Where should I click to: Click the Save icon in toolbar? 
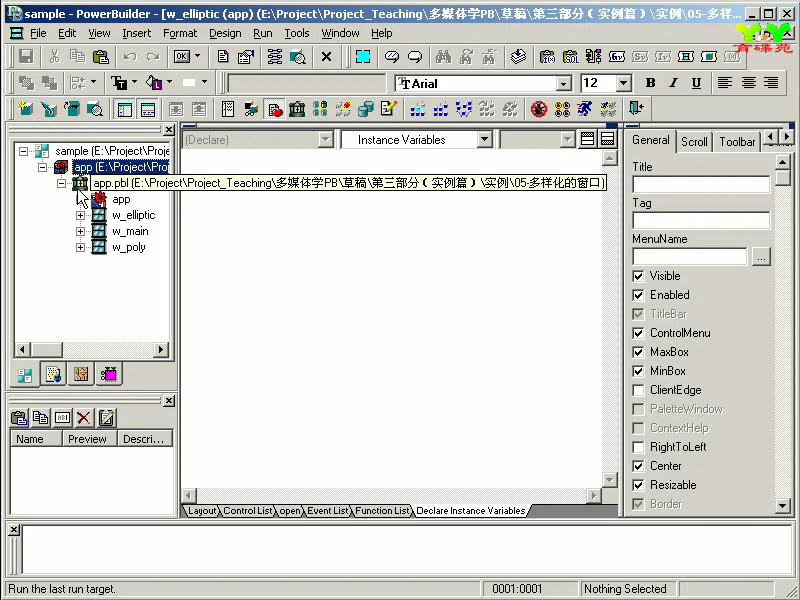(x=26, y=56)
